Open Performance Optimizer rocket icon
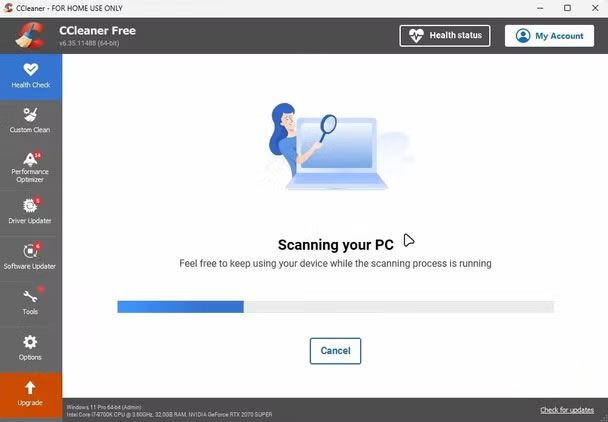 click(30, 159)
